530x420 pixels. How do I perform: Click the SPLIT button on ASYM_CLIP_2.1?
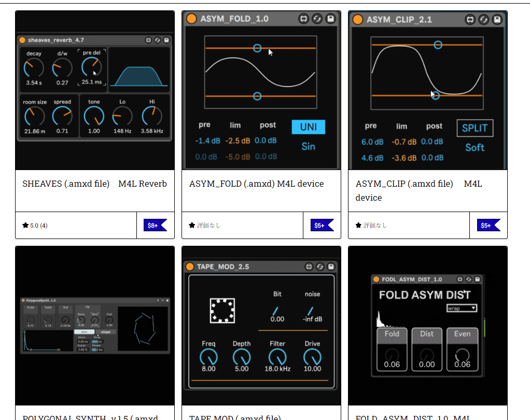(x=475, y=128)
